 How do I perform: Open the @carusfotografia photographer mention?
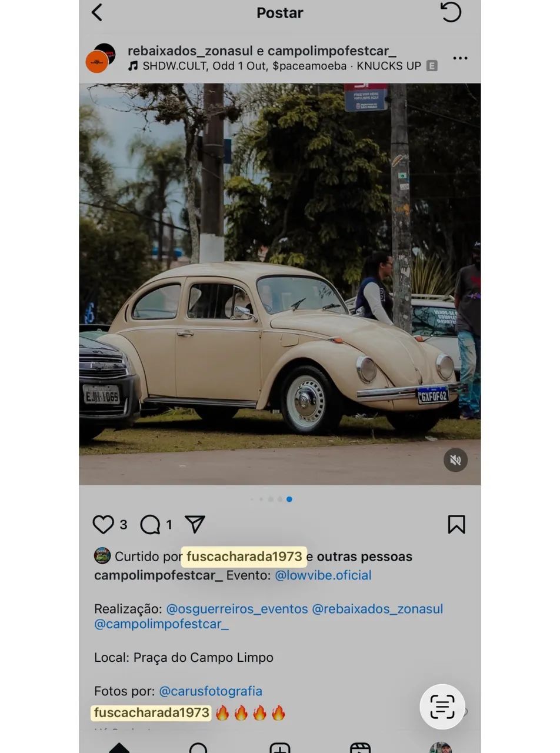click(x=211, y=691)
